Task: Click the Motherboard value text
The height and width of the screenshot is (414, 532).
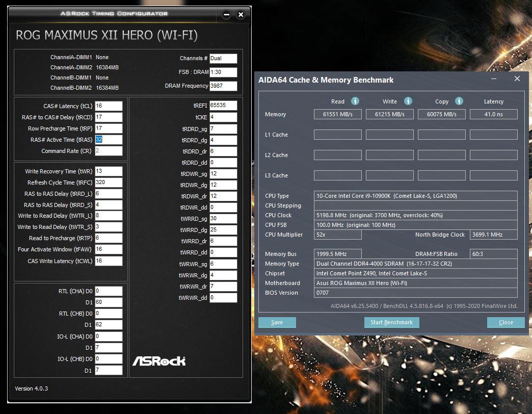Action: coord(362,283)
